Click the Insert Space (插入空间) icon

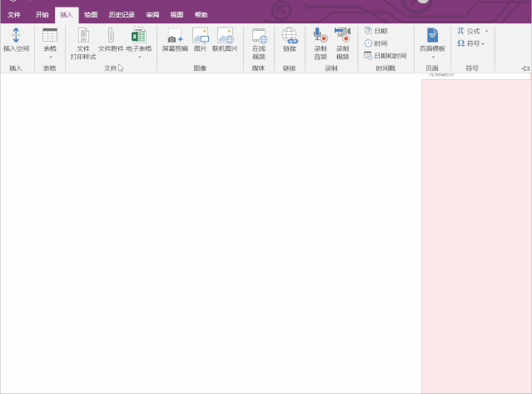[16, 39]
